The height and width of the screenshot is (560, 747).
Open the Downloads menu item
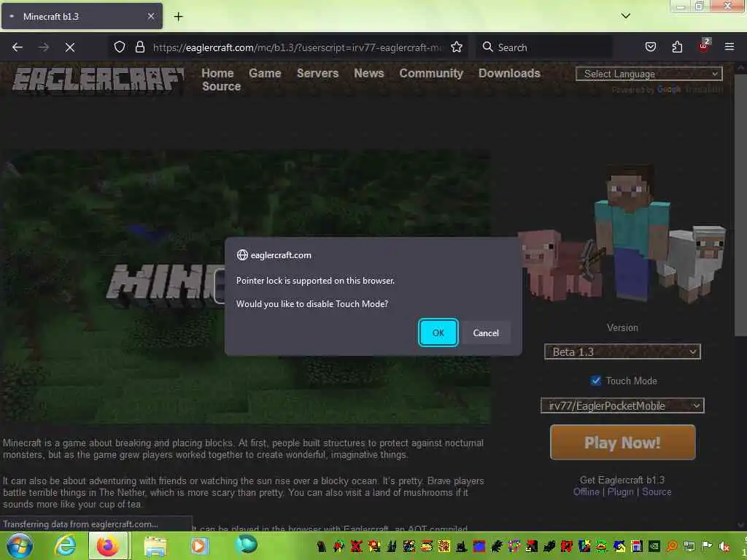509,73
